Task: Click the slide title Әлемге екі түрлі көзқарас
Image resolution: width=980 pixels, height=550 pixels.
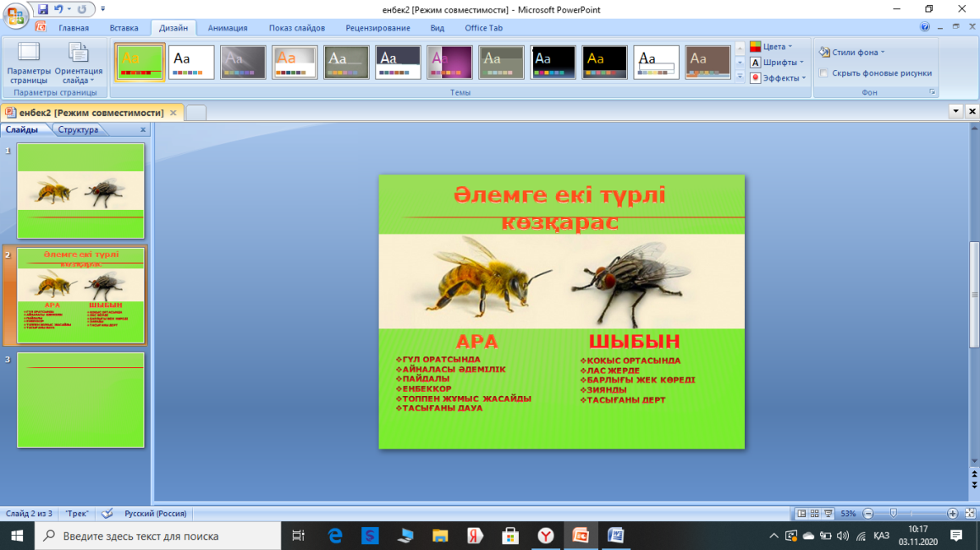Action: pyautogui.click(x=559, y=207)
